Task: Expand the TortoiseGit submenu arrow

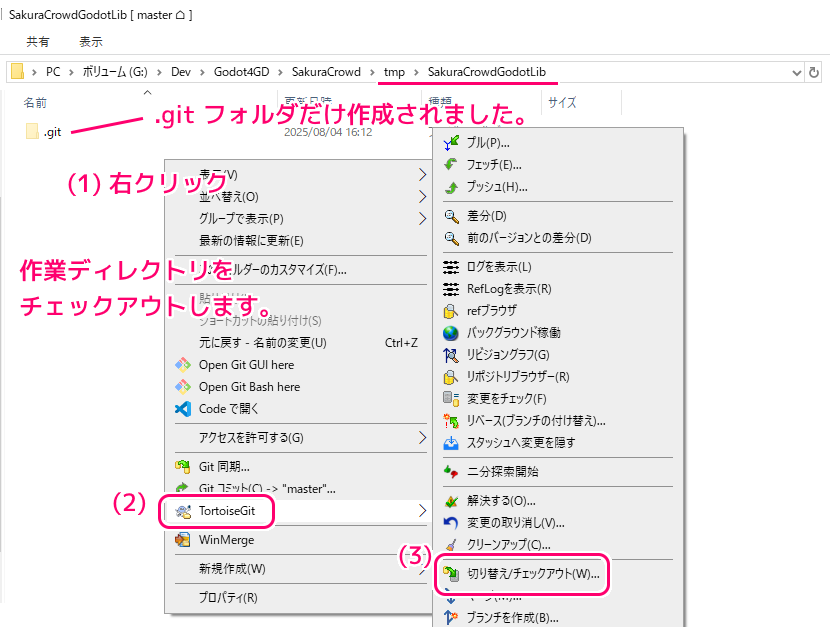Action: pos(422,511)
